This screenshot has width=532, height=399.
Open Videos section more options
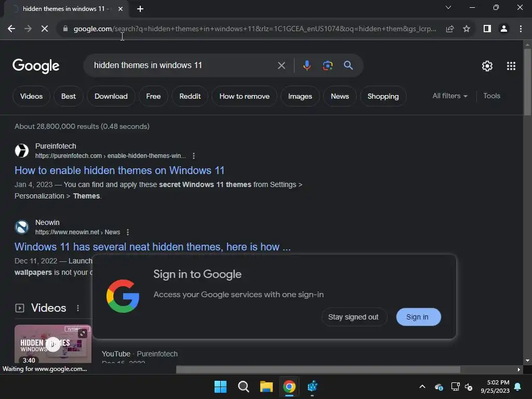(78, 308)
